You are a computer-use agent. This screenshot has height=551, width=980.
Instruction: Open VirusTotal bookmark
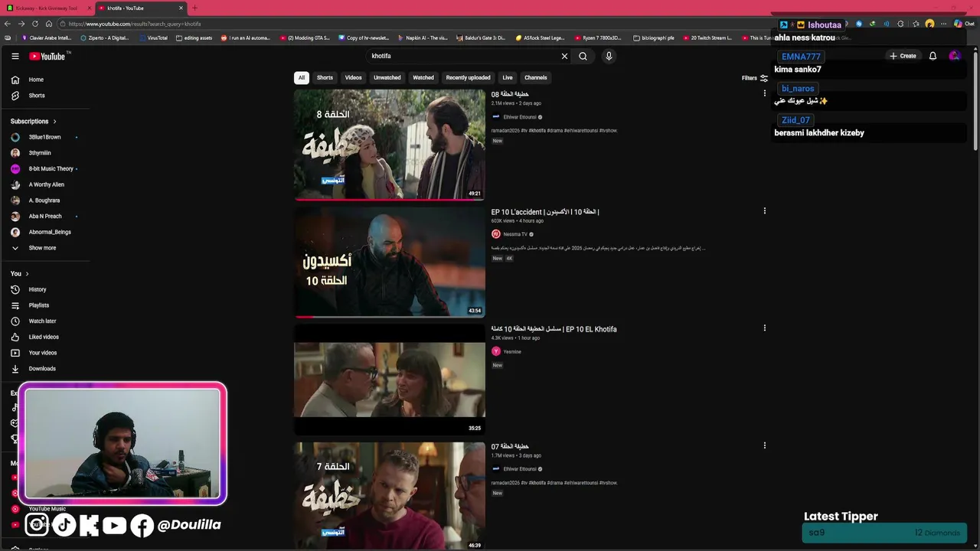153,37
